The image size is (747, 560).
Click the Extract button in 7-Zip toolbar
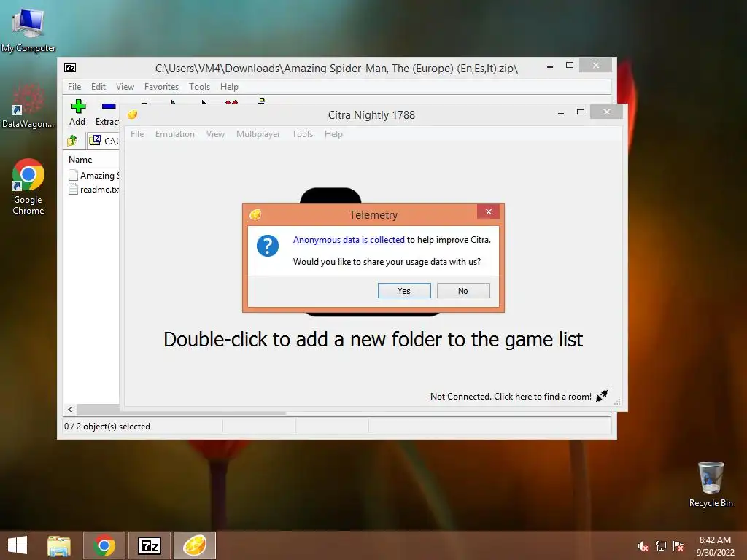click(x=107, y=112)
